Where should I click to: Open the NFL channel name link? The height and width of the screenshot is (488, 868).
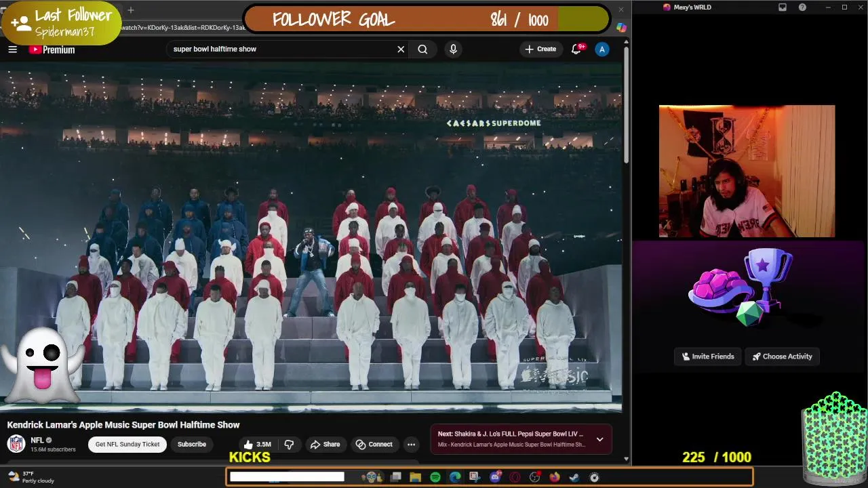tap(37, 440)
